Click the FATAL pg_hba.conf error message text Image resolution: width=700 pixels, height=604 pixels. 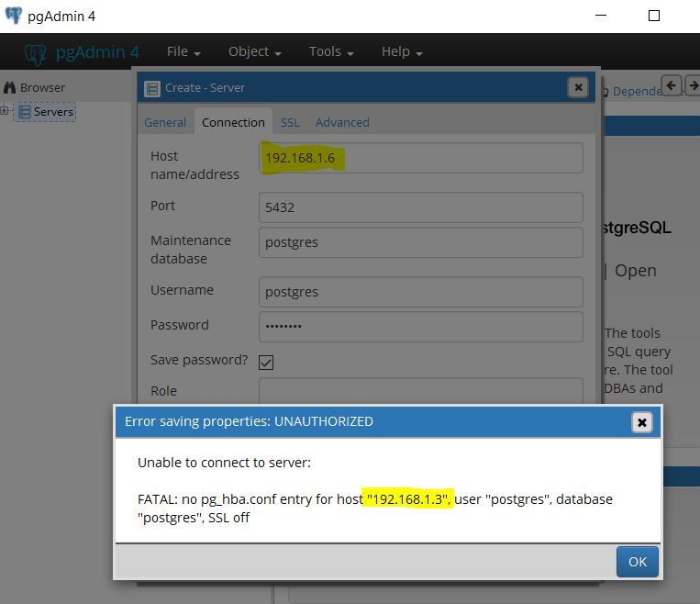[x=375, y=509]
